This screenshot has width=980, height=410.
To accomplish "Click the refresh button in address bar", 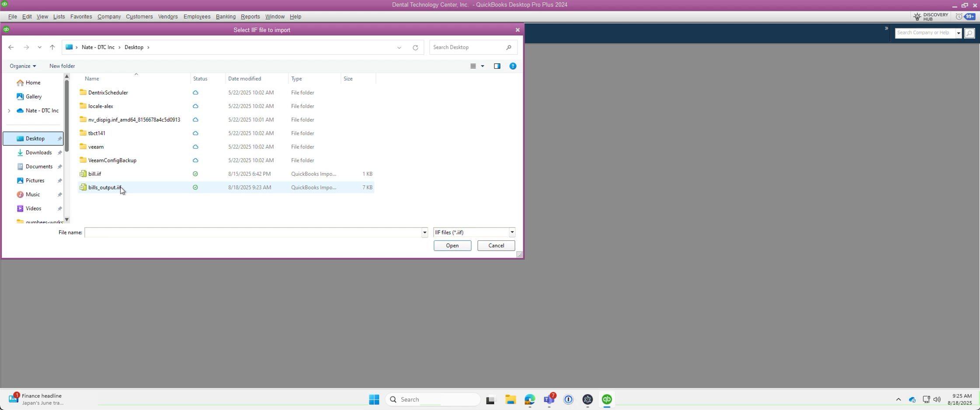I will click(x=415, y=47).
